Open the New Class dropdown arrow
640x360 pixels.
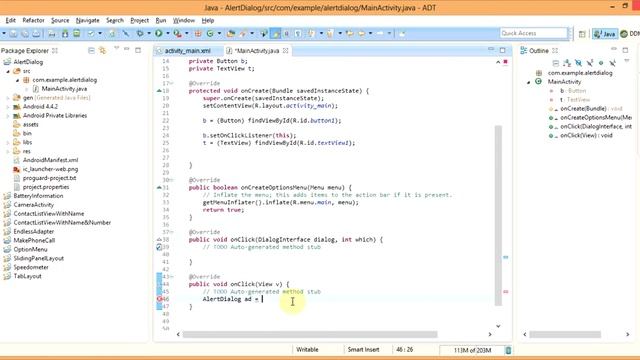pyautogui.click(x=219, y=33)
